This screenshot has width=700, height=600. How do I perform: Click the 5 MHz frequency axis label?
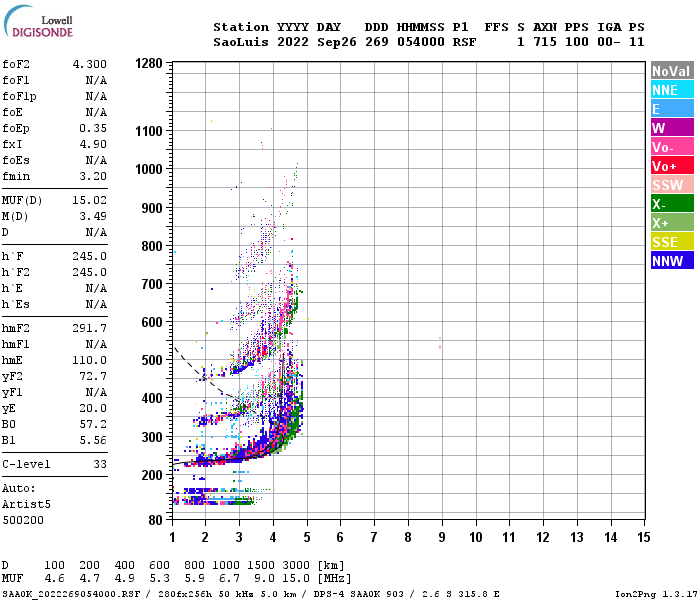click(x=307, y=537)
